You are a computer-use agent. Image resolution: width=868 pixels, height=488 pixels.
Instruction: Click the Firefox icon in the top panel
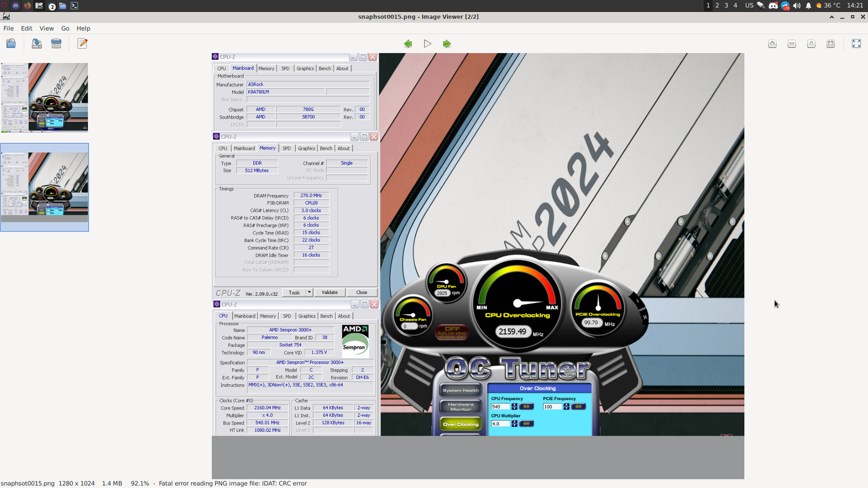click(x=28, y=5)
